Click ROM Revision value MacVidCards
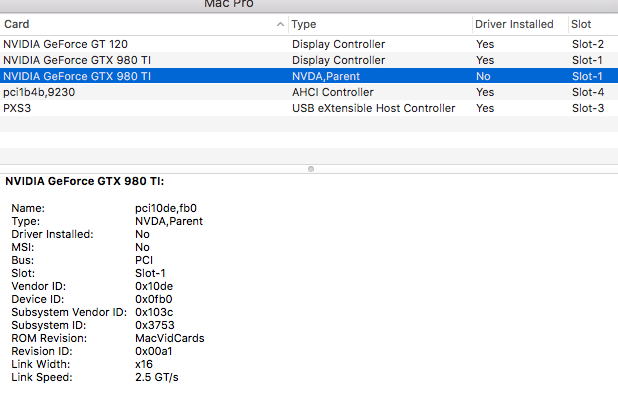Viewport: 618px width, 396px height. pyautogui.click(x=169, y=338)
